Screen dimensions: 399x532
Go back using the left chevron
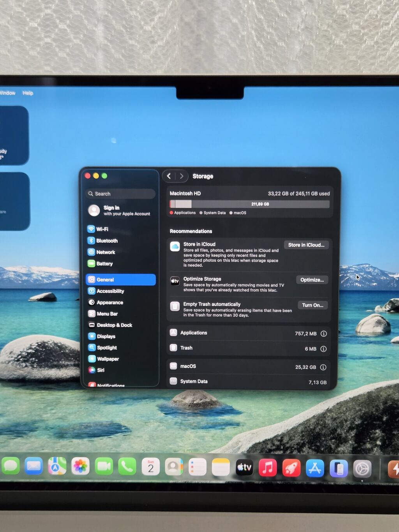[x=169, y=176]
